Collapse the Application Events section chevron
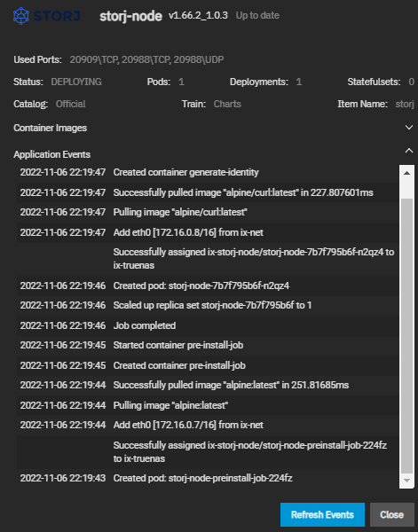Image resolution: width=418 pixels, height=532 pixels. click(x=409, y=151)
